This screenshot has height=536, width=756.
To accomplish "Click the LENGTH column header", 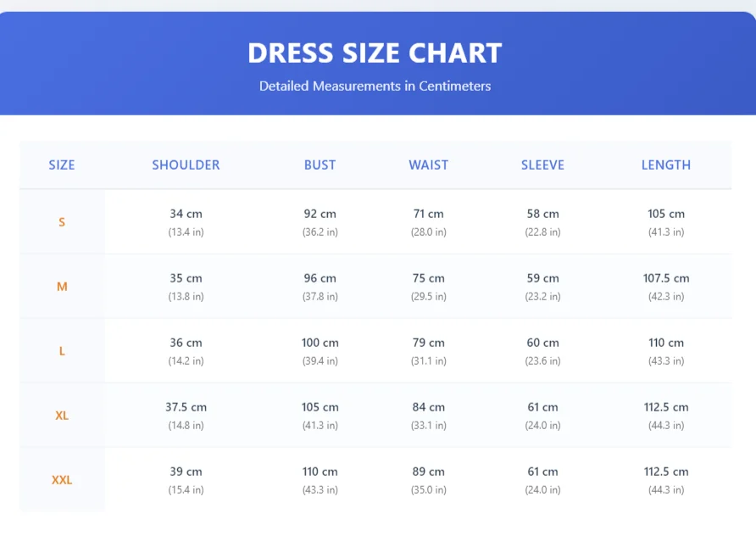I will [665, 165].
